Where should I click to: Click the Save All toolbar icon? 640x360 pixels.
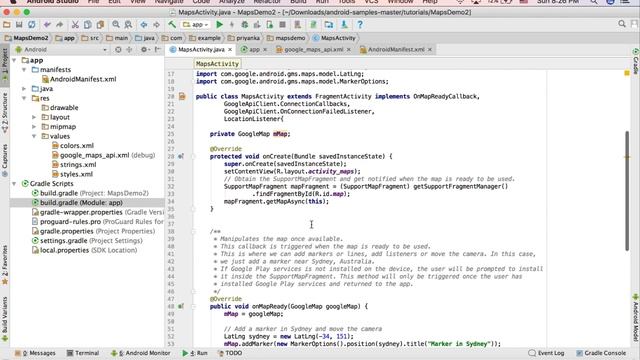point(19,25)
